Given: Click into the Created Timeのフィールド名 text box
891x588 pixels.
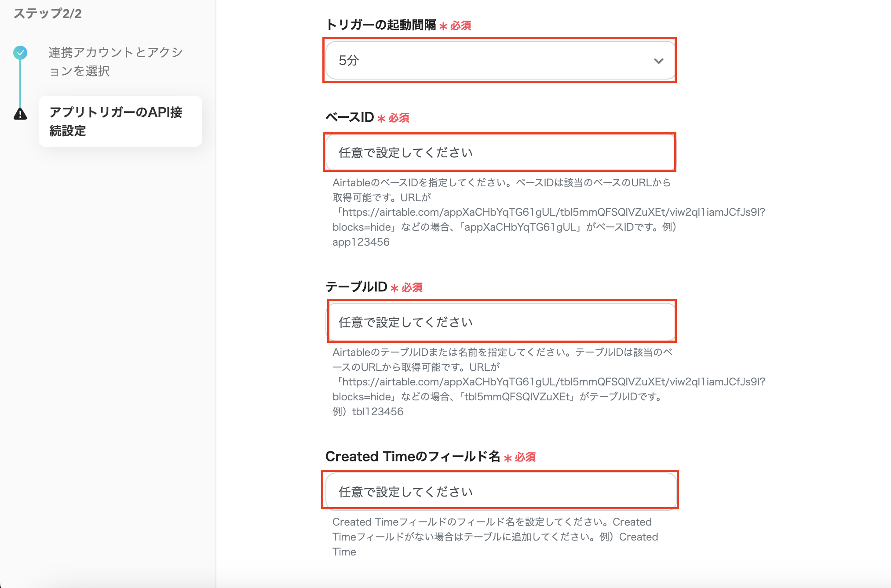Looking at the screenshot, I should [500, 491].
